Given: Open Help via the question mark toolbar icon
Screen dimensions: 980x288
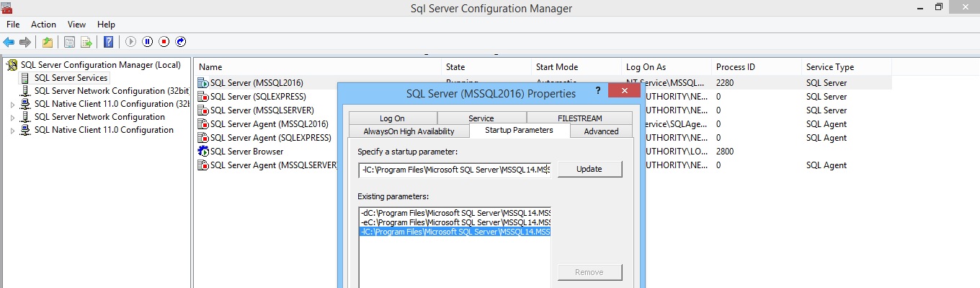Looking at the screenshot, I should [x=108, y=42].
